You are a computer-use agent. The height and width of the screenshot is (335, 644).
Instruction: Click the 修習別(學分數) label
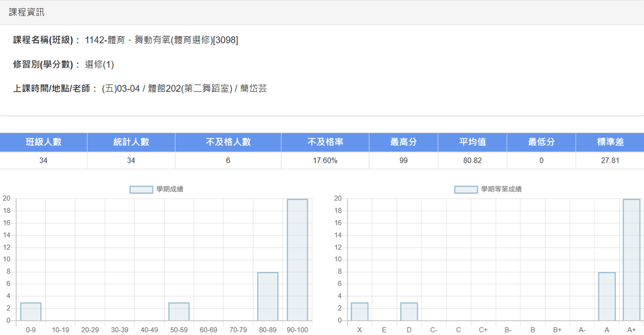[x=47, y=64]
